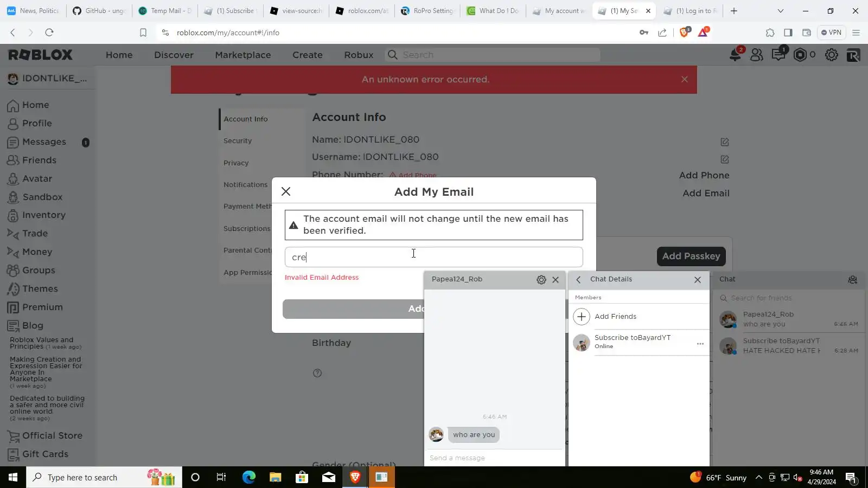Image resolution: width=868 pixels, height=488 pixels.
Task: Go back from Chat Details panel
Action: click(x=578, y=280)
